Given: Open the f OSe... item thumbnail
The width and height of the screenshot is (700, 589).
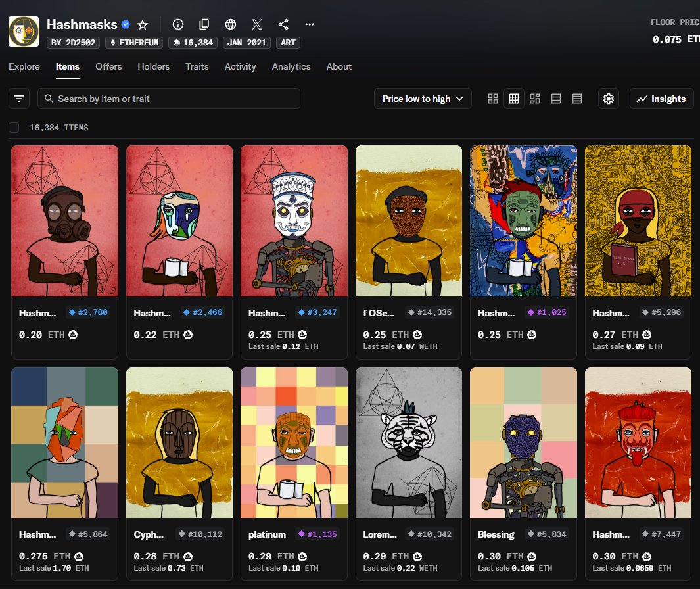Looking at the screenshot, I should (409, 221).
